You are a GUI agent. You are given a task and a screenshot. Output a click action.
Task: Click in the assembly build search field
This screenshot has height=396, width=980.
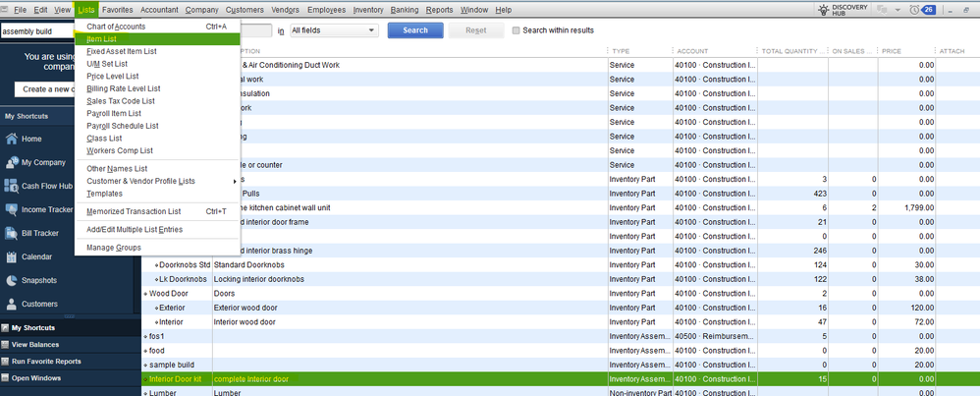click(37, 31)
